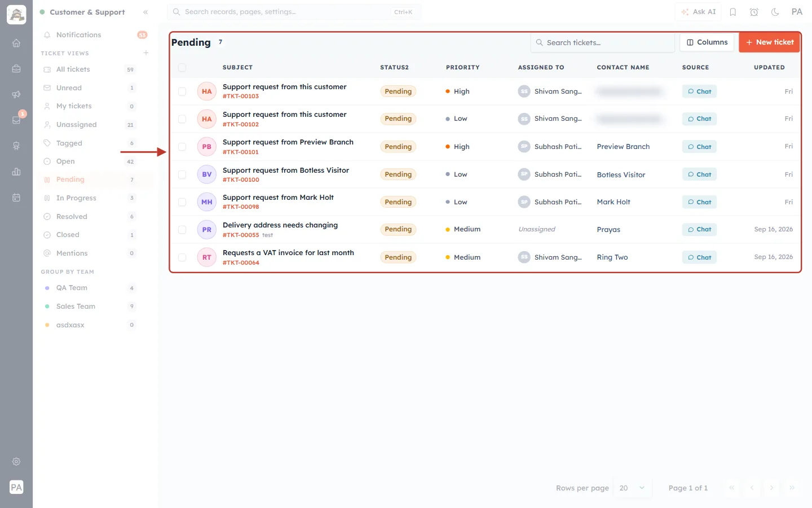Collapse the sidebar with the double-chevron
The width and height of the screenshot is (812, 508).
(145, 12)
